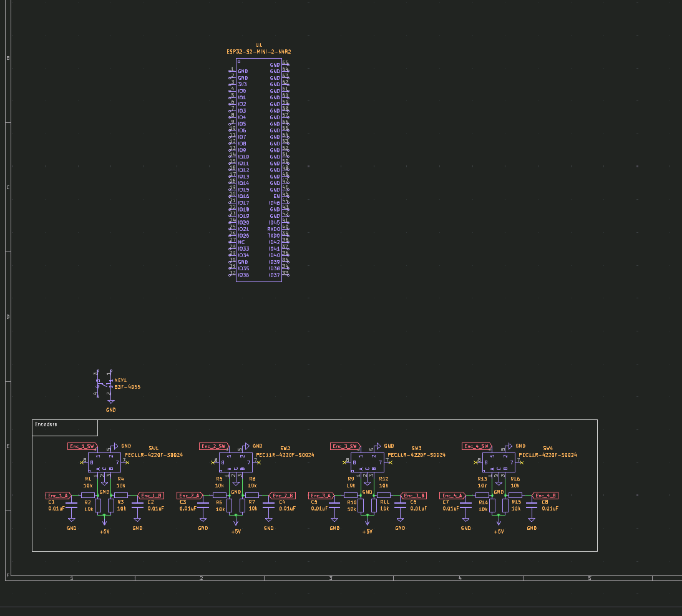Viewport: 682px width, 616px height.
Task: Select the Enc_2_B net label
Action: 282,496
